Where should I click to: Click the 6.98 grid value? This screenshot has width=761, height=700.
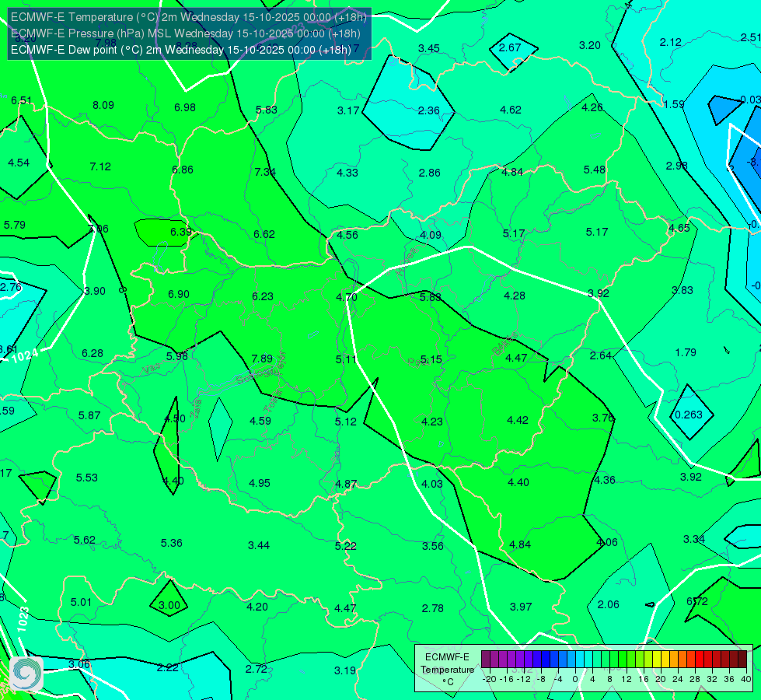pyautogui.click(x=185, y=107)
